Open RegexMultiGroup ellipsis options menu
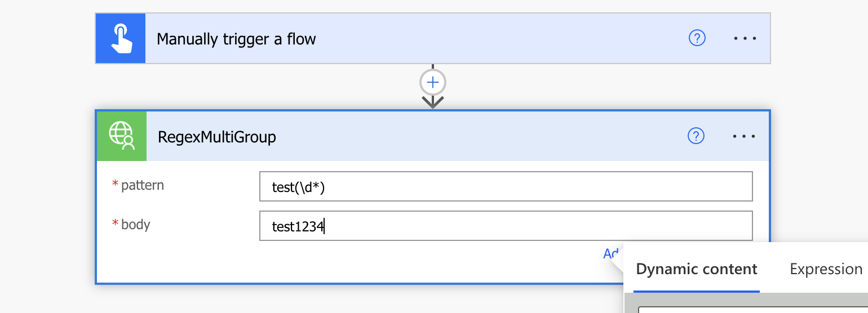This screenshot has height=313, width=868. point(745,136)
